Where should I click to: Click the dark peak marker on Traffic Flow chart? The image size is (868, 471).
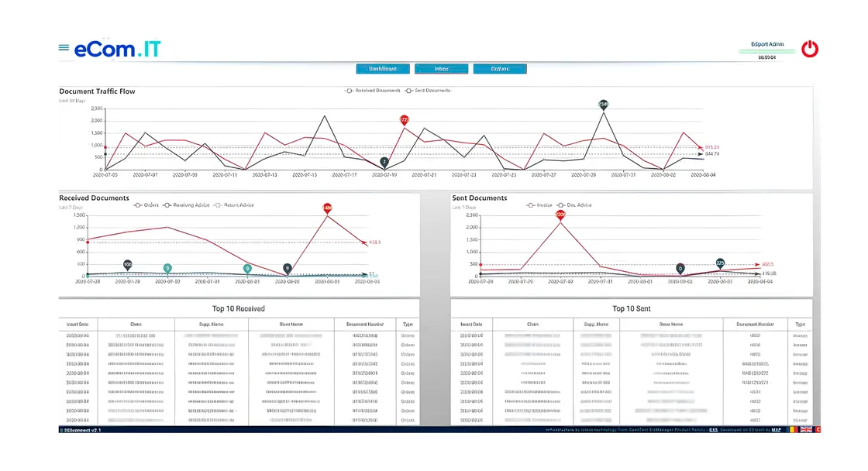click(604, 104)
